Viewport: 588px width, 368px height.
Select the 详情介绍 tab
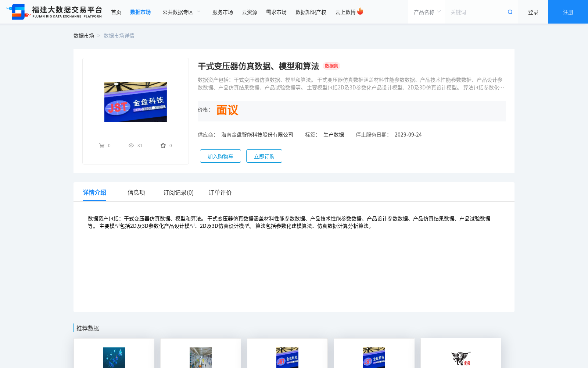[x=94, y=192]
